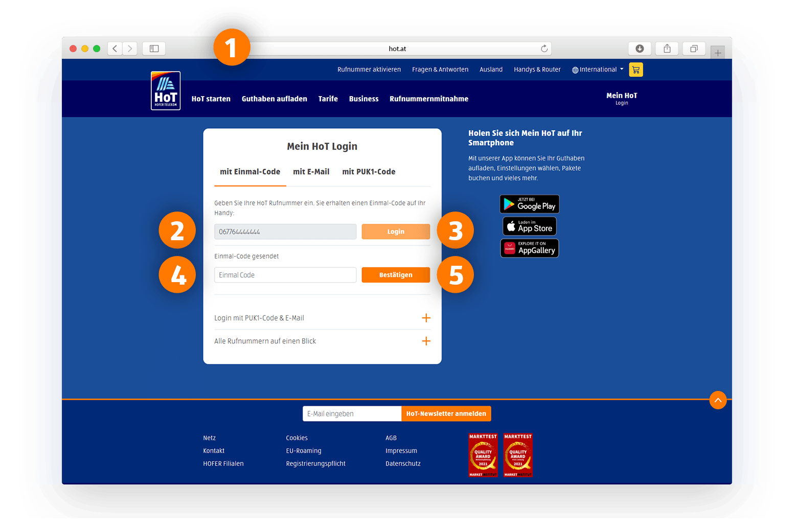Open the Impressum footer link

(x=401, y=451)
